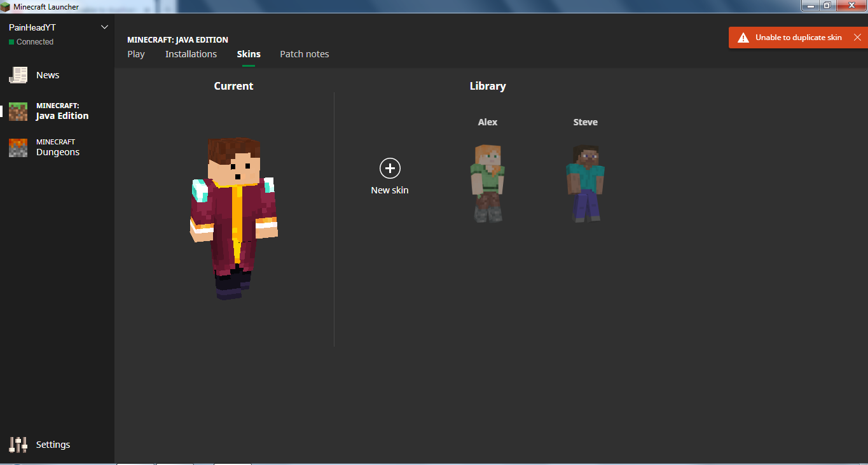
Task: Open the Minecraft Dungeons sidebar icon
Action: [18, 148]
